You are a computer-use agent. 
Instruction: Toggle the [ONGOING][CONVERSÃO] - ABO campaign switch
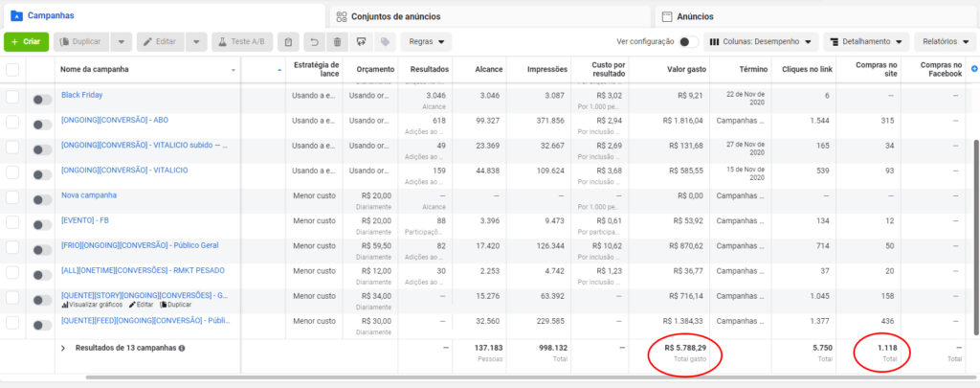click(41, 125)
